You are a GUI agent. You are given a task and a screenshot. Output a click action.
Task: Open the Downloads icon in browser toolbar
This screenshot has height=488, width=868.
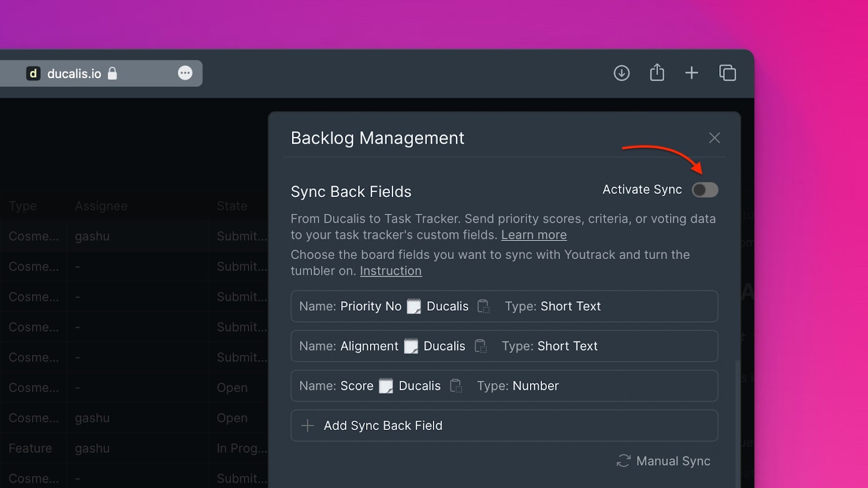coord(622,73)
